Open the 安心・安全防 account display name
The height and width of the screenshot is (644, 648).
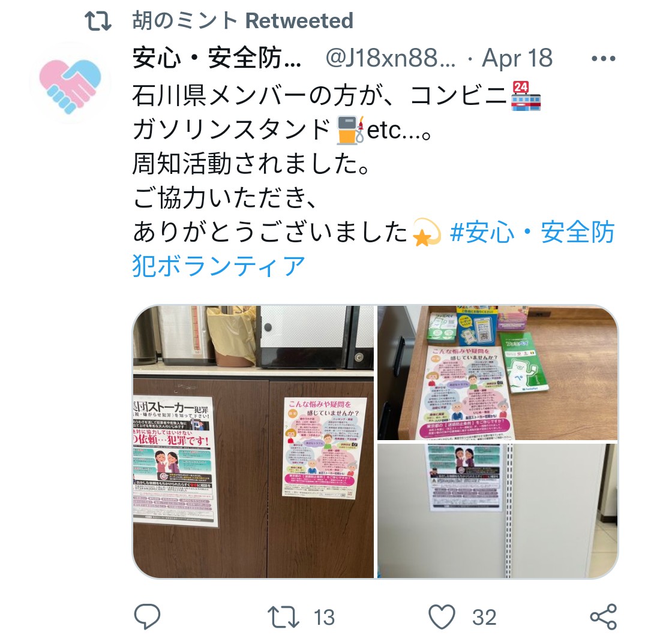pyautogui.click(x=217, y=58)
